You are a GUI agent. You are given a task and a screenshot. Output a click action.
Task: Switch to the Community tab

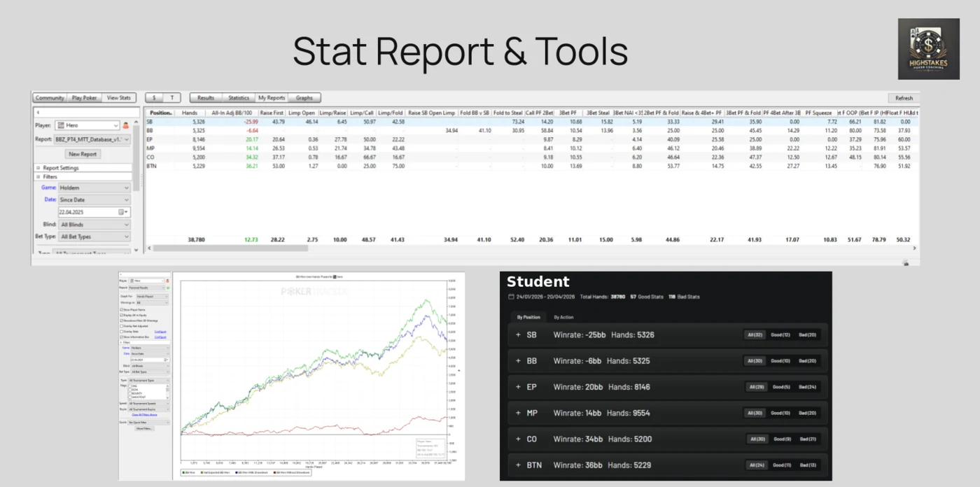[x=50, y=98]
